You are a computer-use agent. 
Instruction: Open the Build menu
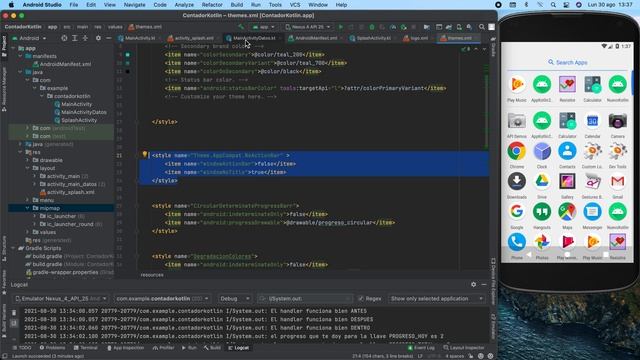coord(237,5)
